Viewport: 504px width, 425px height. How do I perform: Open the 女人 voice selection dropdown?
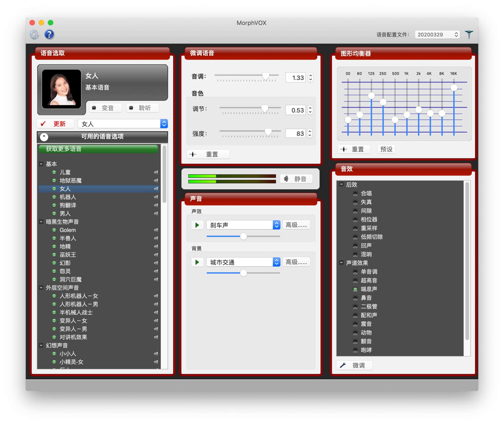click(x=123, y=124)
